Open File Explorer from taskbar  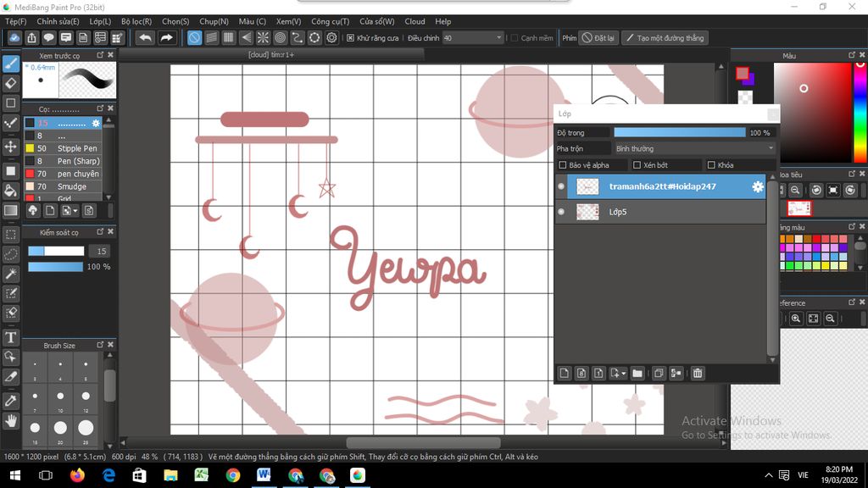pyautogui.click(x=170, y=475)
